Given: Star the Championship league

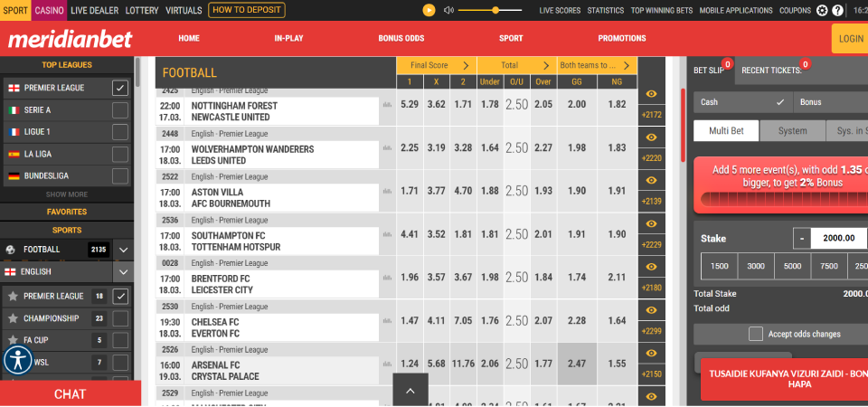Looking at the screenshot, I should coord(13,318).
